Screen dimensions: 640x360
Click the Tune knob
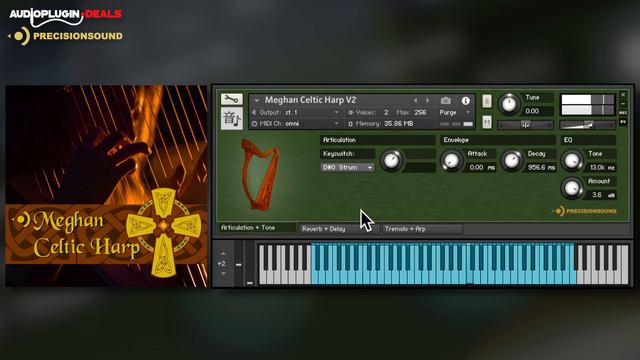(x=509, y=104)
